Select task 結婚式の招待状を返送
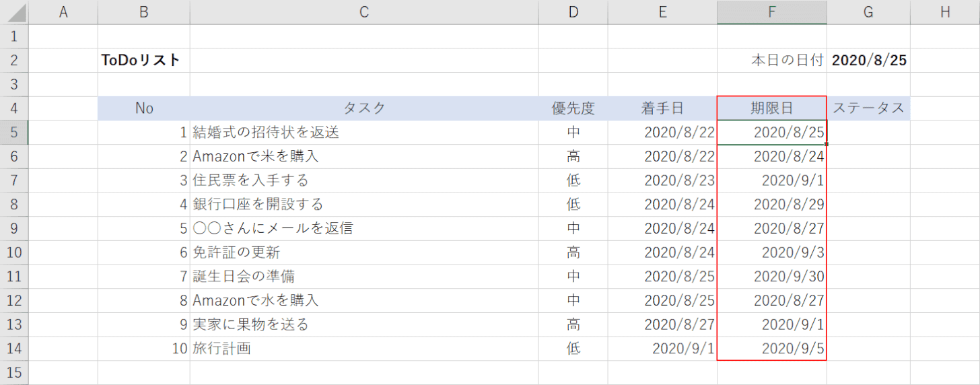 364,133
